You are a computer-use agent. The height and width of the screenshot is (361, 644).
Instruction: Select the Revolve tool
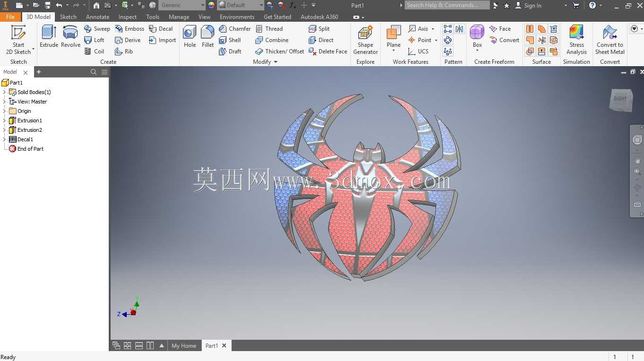point(70,37)
